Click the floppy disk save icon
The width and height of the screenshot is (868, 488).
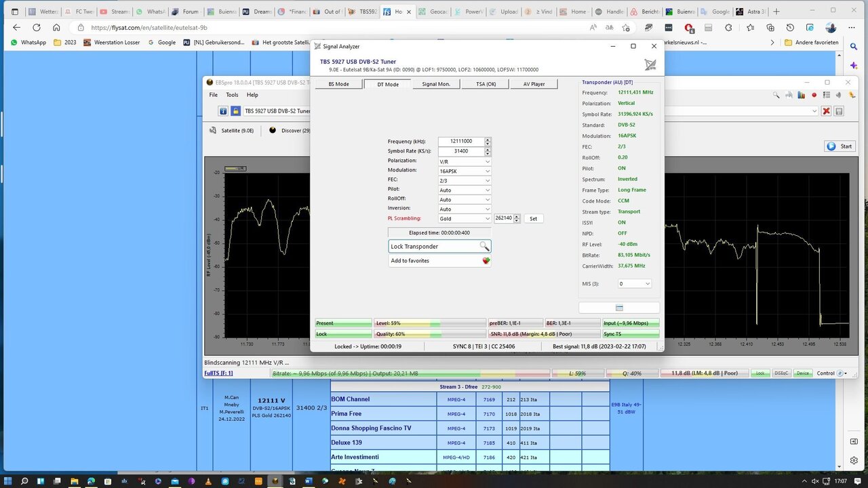[x=839, y=111]
